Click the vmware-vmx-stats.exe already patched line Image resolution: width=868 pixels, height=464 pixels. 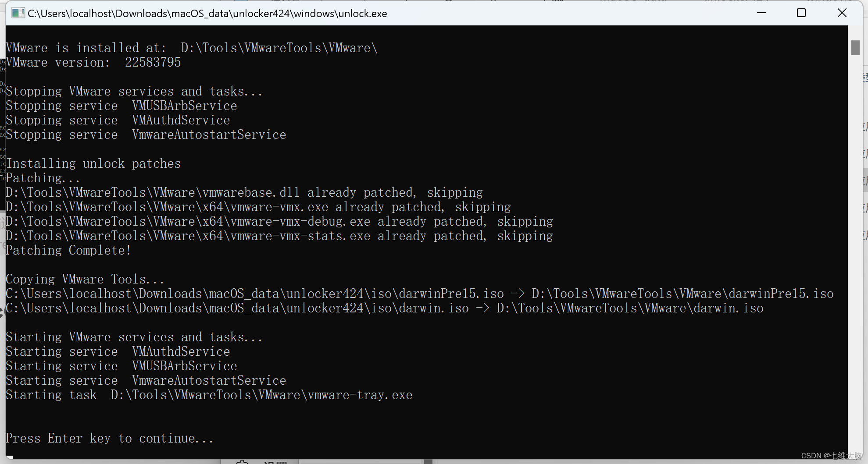click(x=279, y=236)
